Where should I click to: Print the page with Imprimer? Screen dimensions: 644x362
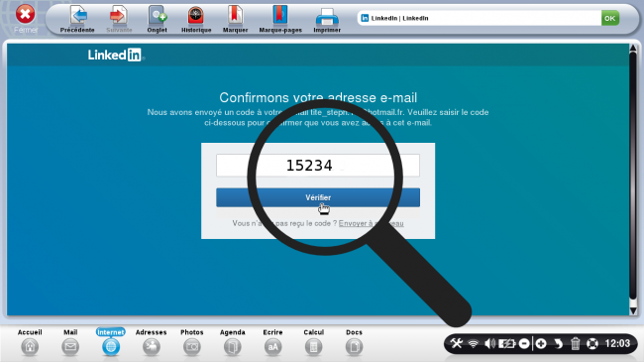click(327, 19)
